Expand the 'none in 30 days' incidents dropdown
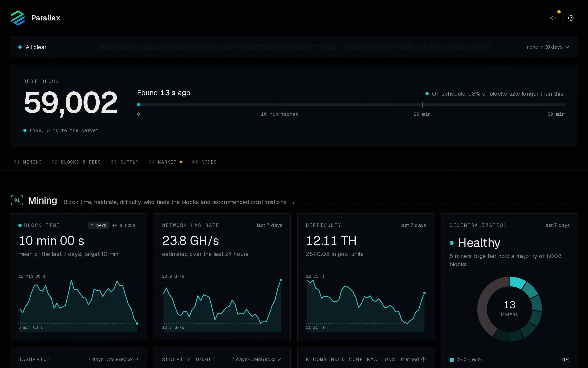 548,47
